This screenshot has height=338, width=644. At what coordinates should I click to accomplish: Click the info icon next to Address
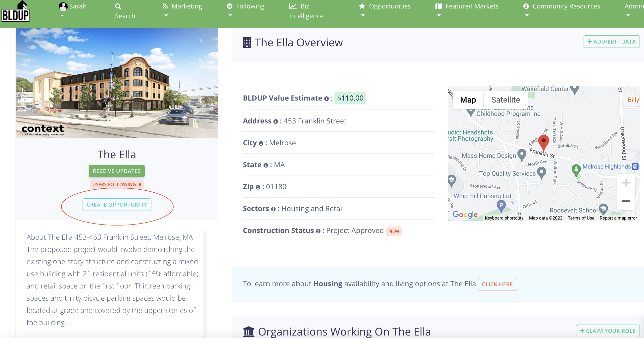click(276, 122)
